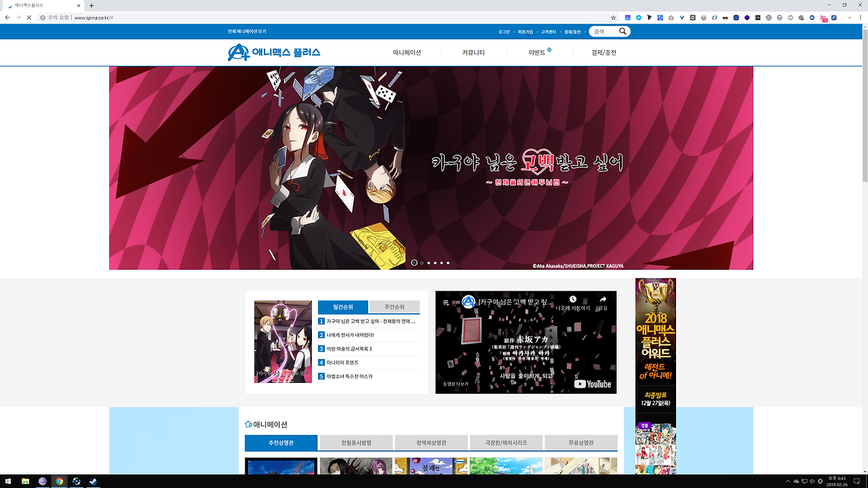Select the 정액제상영관 tab
Image resolution: width=868 pixels, height=488 pixels.
(x=431, y=443)
